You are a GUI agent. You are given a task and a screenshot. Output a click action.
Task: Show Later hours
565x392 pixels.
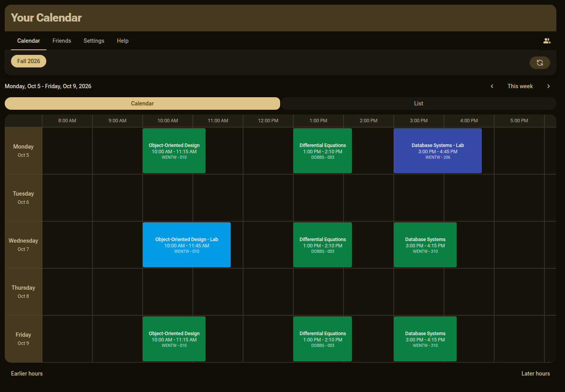(x=536, y=374)
